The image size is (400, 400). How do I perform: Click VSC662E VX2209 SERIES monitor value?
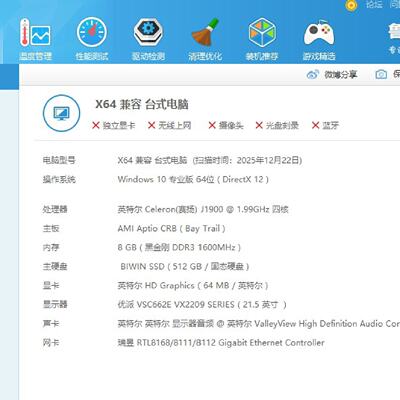202,304
